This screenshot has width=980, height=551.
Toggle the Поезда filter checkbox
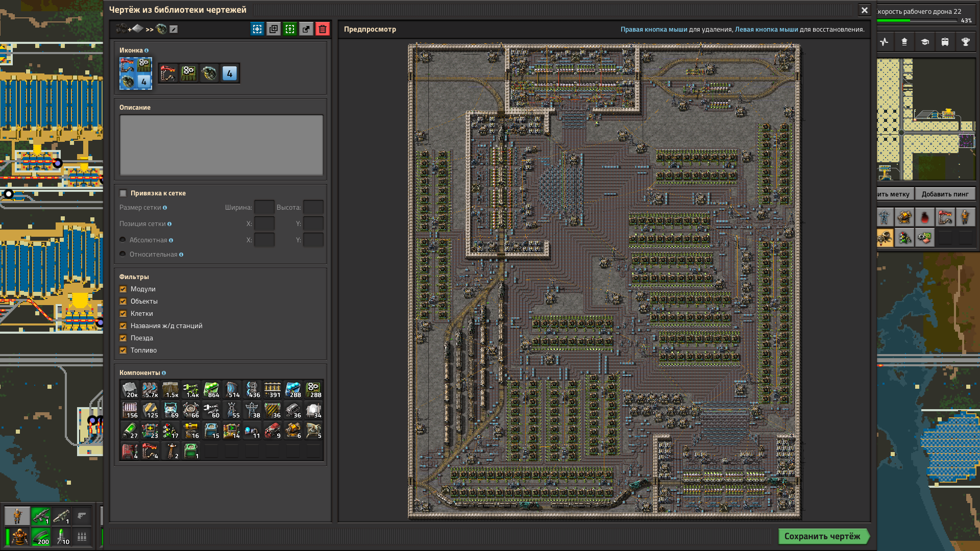(123, 338)
